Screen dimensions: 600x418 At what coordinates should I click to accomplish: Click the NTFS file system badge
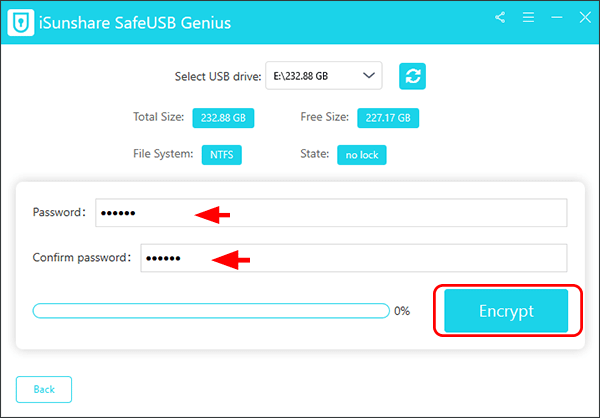(x=221, y=155)
